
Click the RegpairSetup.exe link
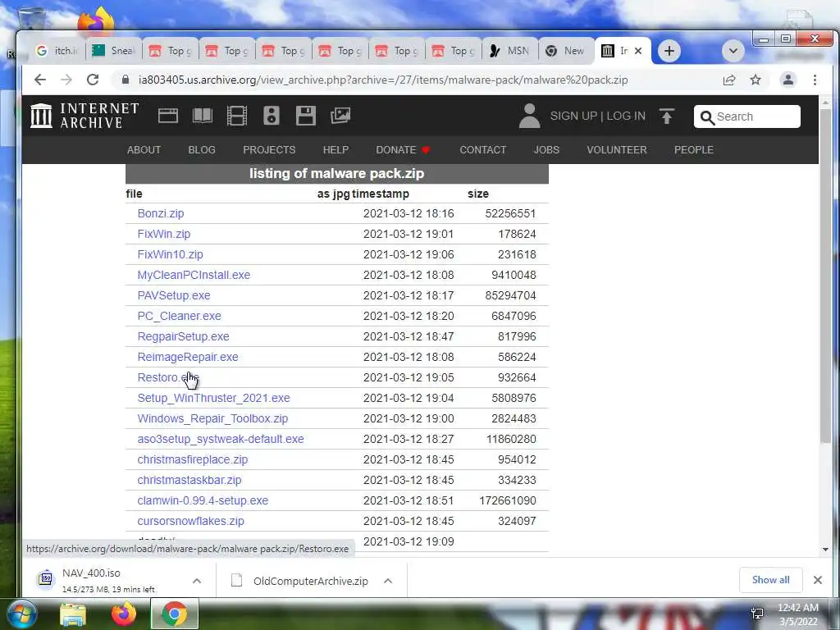coord(183,336)
